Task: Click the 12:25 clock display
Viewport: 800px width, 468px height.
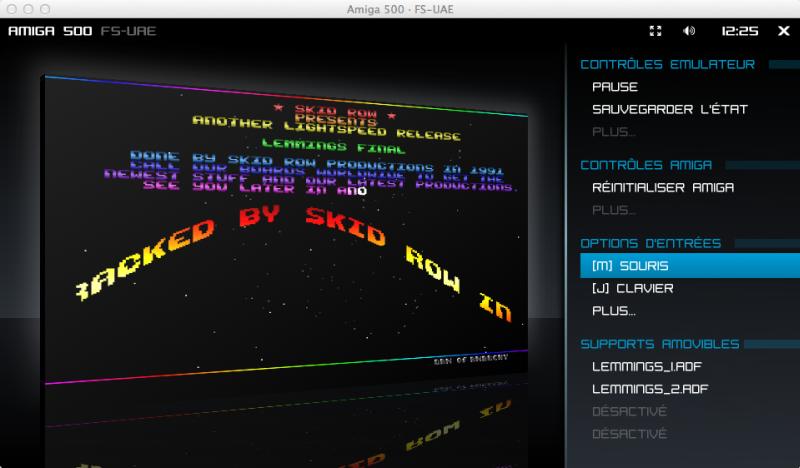Action: pyautogui.click(x=739, y=31)
